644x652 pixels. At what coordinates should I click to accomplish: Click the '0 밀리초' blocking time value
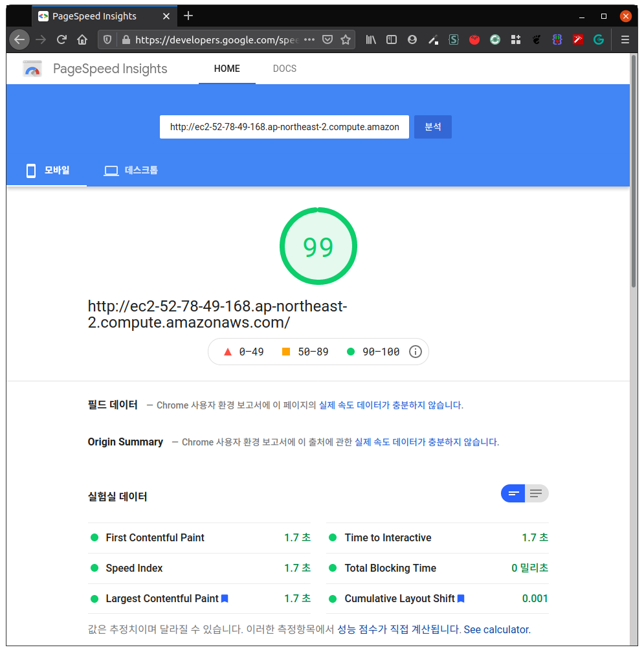529,568
